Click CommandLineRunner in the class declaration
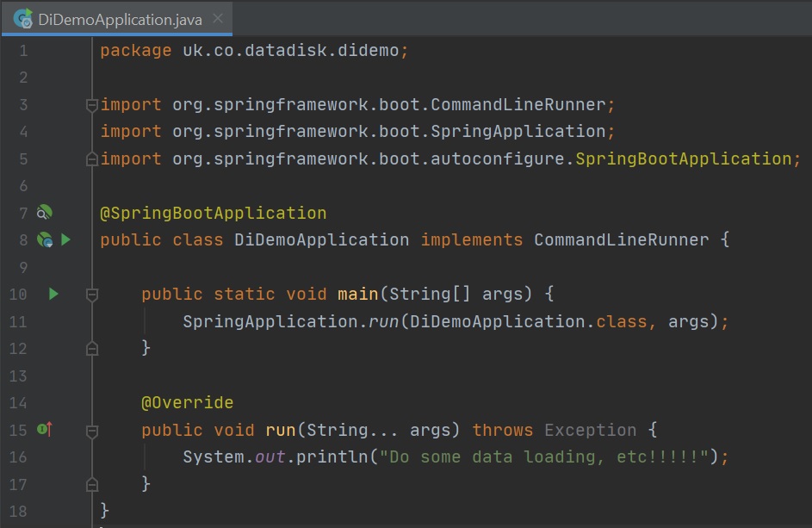 pos(621,240)
